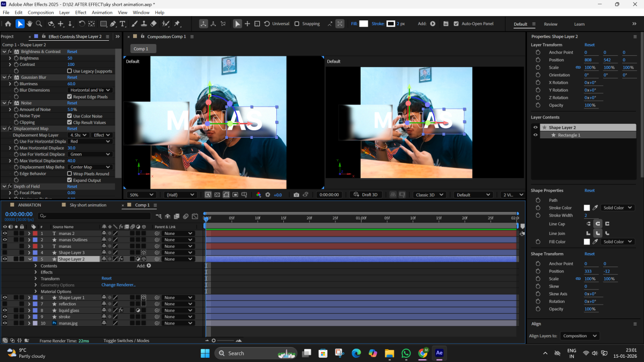The height and width of the screenshot is (362, 644).
Task: Collapse the Shape Layer 2 twirl arrow
Action: [29, 259]
